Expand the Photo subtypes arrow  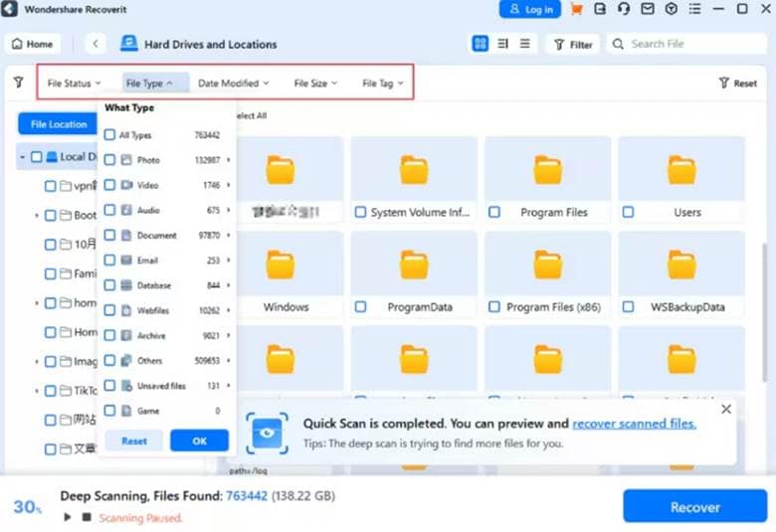tap(228, 160)
